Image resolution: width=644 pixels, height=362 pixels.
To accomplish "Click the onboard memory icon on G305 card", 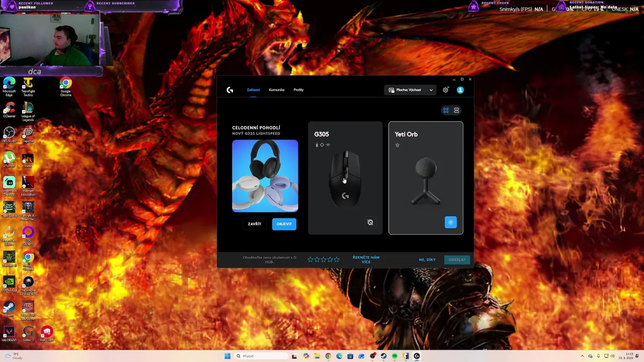I will click(370, 222).
